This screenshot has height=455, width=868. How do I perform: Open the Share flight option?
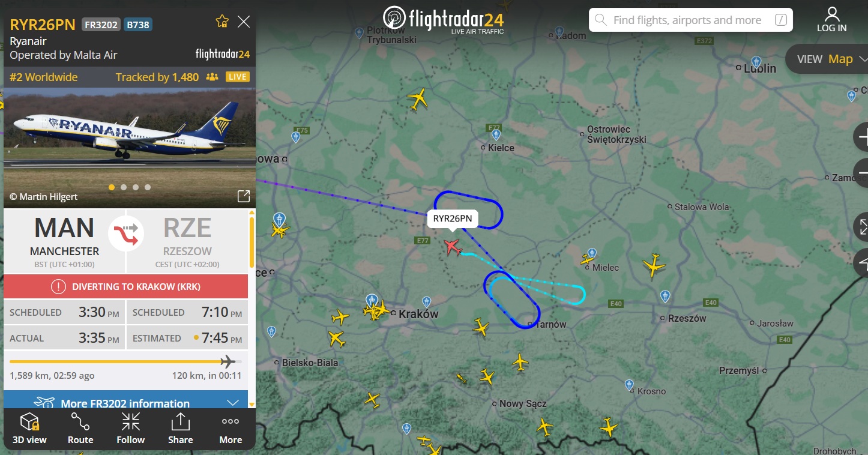click(180, 429)
